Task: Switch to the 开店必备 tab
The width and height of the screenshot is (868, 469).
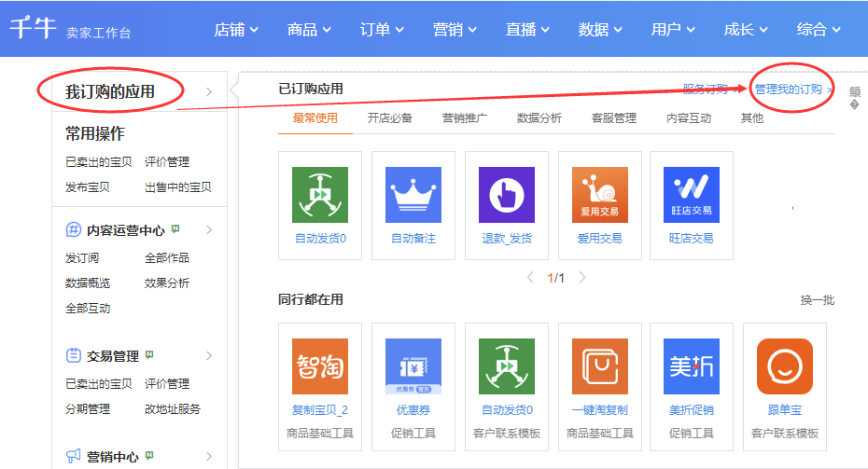Action: [390, 118]
